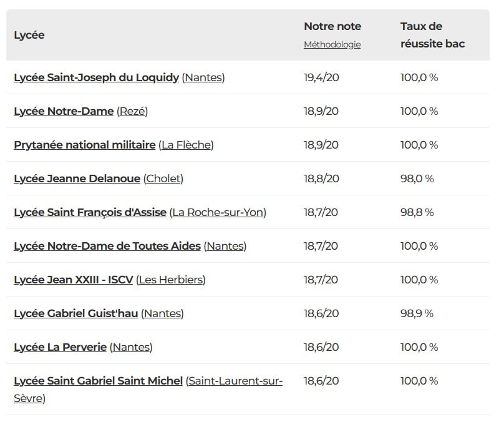Open Lycée Gabriel Guist'hau page
This screenshot has height=422, width=504.
click(75, 313)
